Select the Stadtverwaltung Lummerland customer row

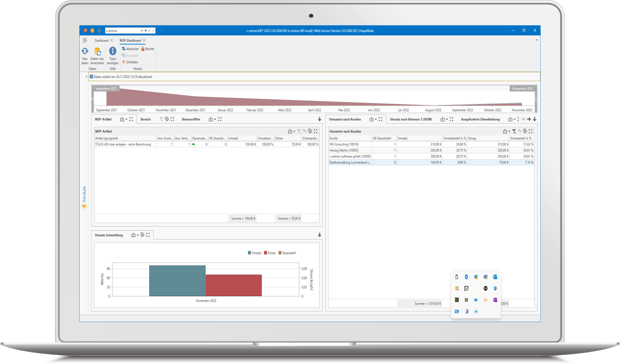pyautogui.click(x=350, y=163)
